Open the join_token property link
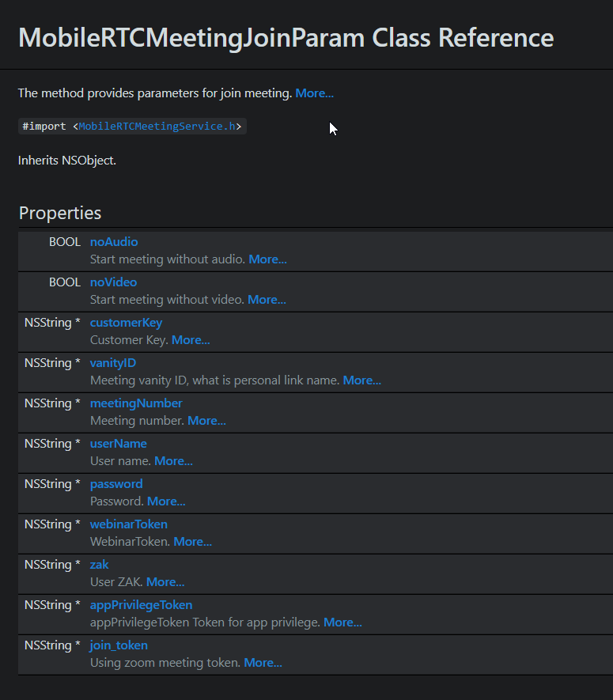This screenshot has width=613, height=700. pyautogui.click(x=119, y=645)
